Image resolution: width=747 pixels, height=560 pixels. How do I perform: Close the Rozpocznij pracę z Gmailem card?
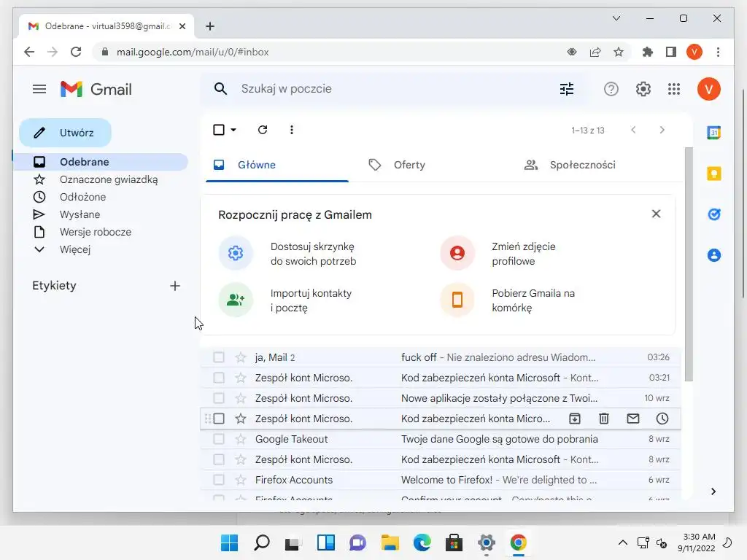(x=656, y=214)
